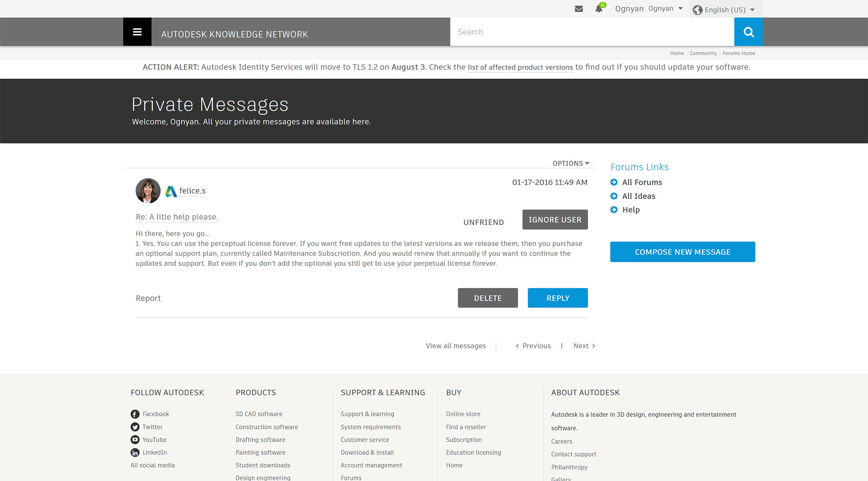The height and width of the screenshot is (481, 868).
Task: Expand the OPTIONS dropdown menu
Action: (x=571, y=163)
